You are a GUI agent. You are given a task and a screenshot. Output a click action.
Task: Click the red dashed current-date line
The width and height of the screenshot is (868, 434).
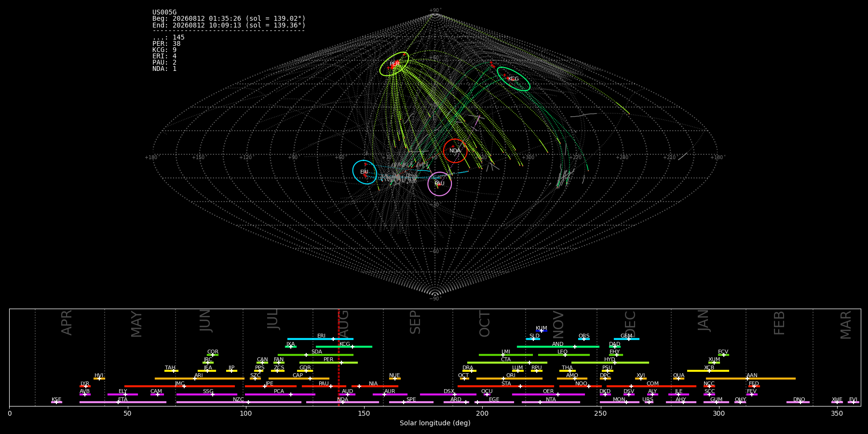coord(339,357)
